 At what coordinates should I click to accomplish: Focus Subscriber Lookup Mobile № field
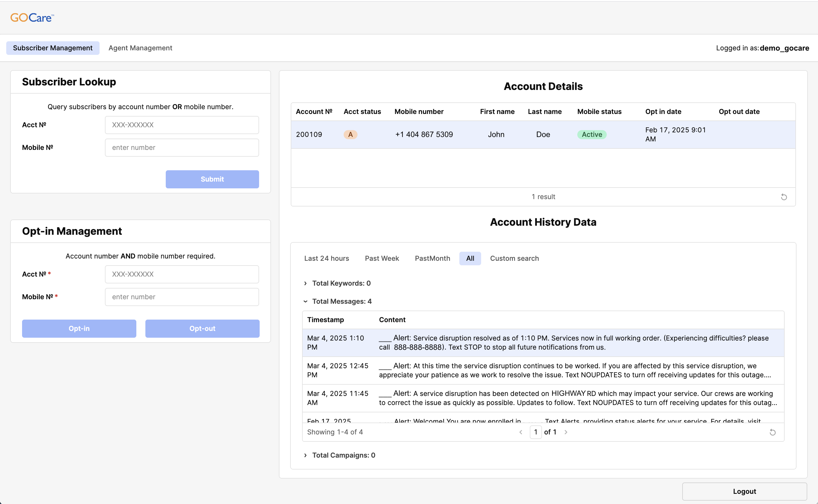tap(182, 148)
